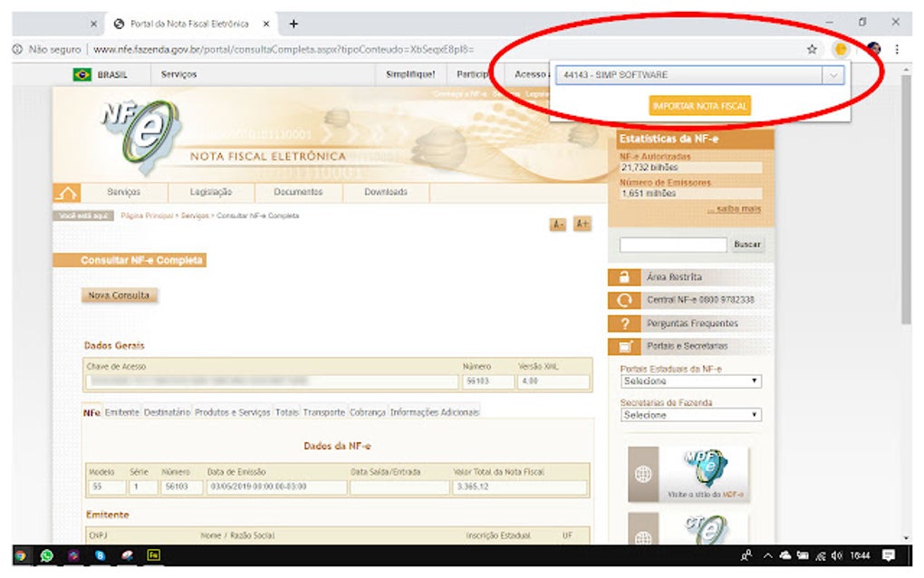The image size is (924, 578).
Task: Open the Área Restrita padlock icon
Action: (x=625, y=276)
